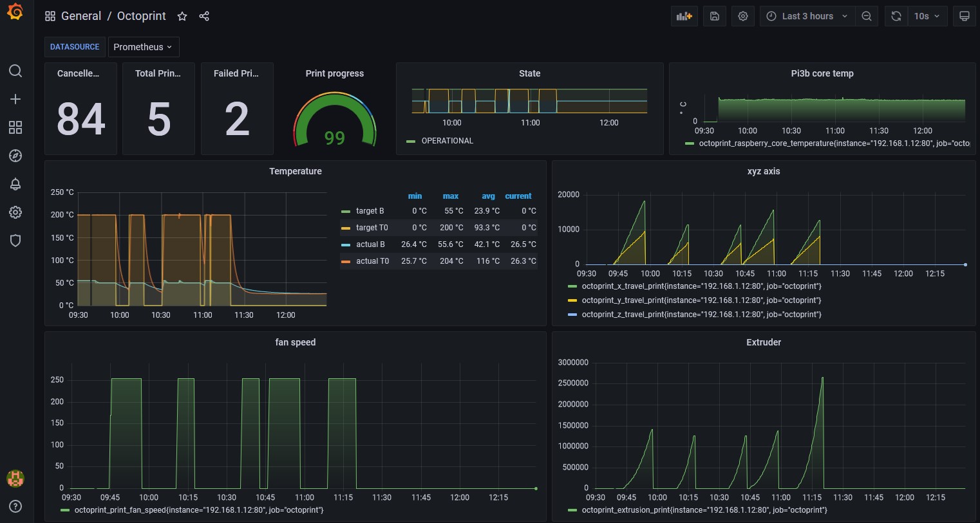Viewport: 980px width, 523px height.
Task: Open the Total Prints stat panel title
Action: click(158, 73)
